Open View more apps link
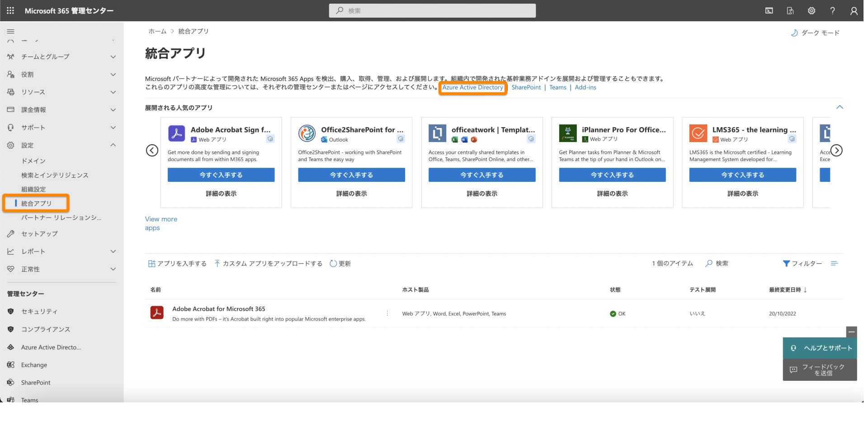868x442 pixels. (161, 223)
